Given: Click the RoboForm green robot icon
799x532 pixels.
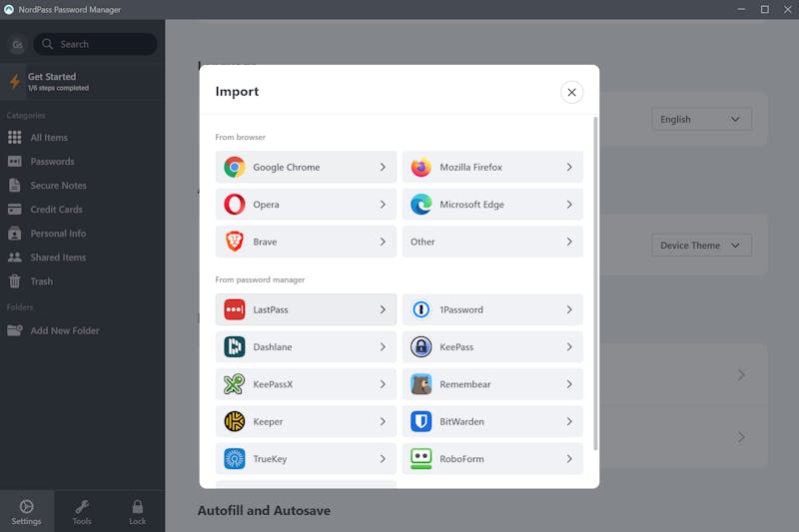Looking at the screenshot, I should [x=420, y=459].
